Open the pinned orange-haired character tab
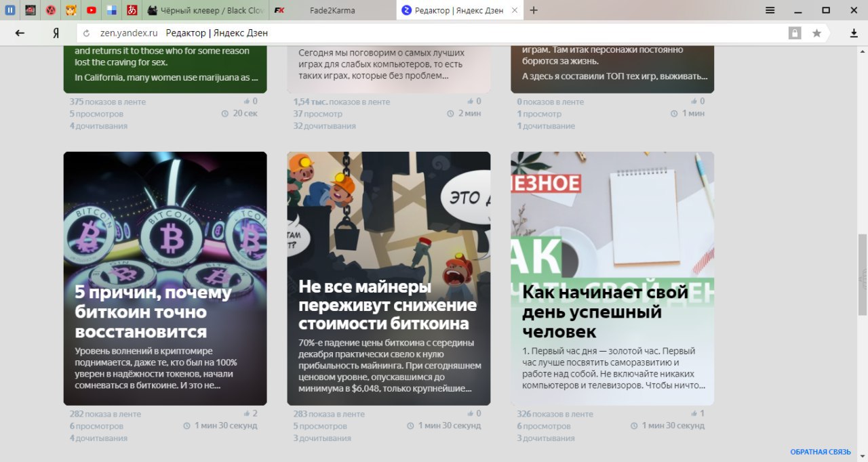The height and width of the screenshot is (462, 868). 71,10
